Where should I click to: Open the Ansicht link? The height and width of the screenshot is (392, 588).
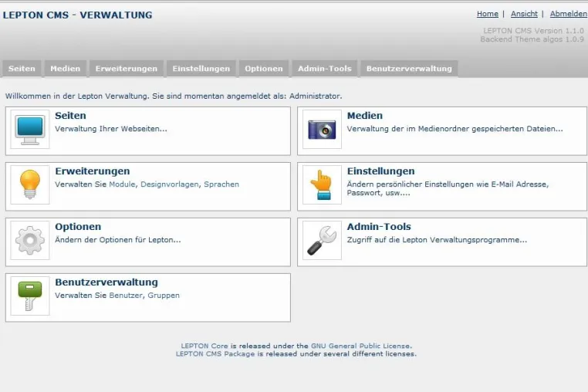[524, 14]
